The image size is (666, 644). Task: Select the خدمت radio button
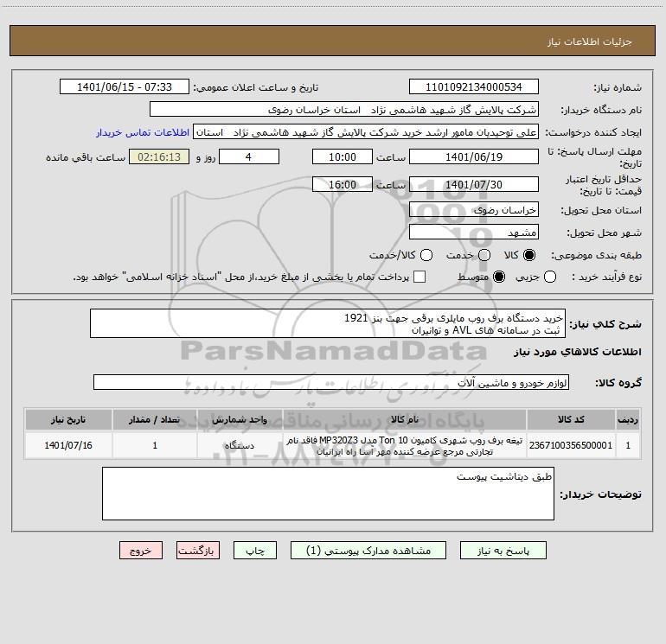(x=484, y=255)
